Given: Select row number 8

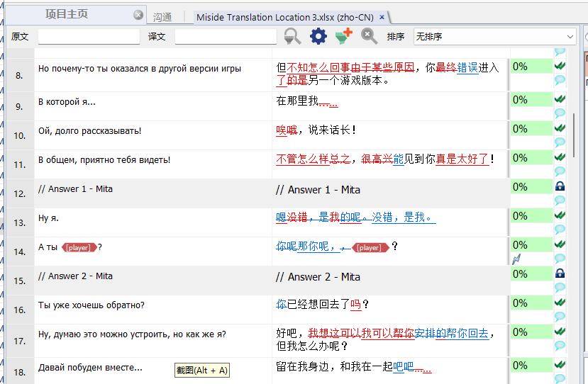Looking at the screenshot, I should pos(19,75).
